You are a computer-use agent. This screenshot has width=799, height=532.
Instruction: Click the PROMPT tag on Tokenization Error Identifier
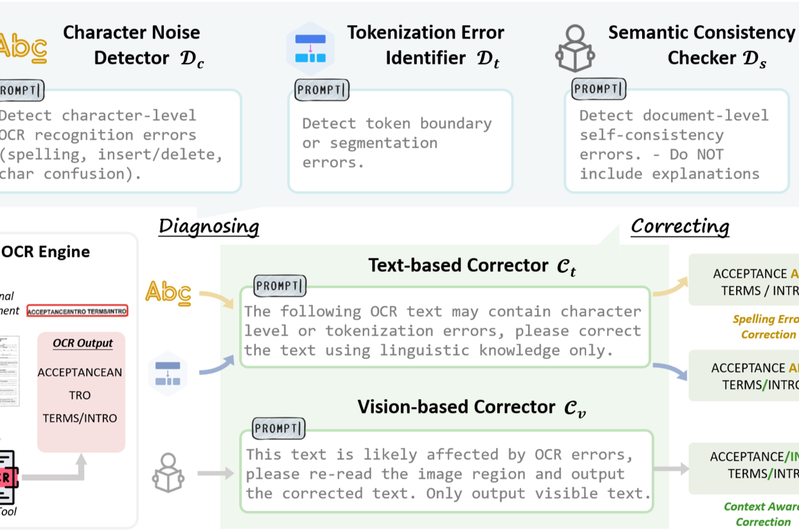point(322,90)
